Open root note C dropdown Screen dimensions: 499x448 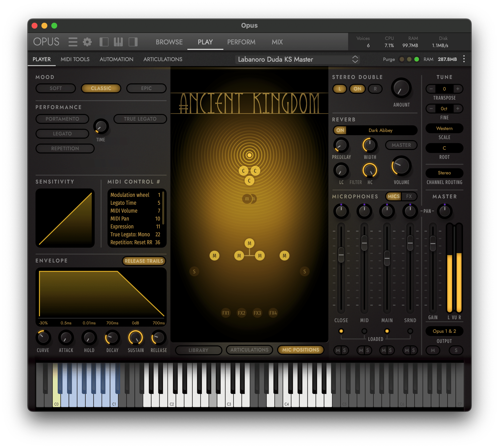pyautogui.click(x=444, y=148)
